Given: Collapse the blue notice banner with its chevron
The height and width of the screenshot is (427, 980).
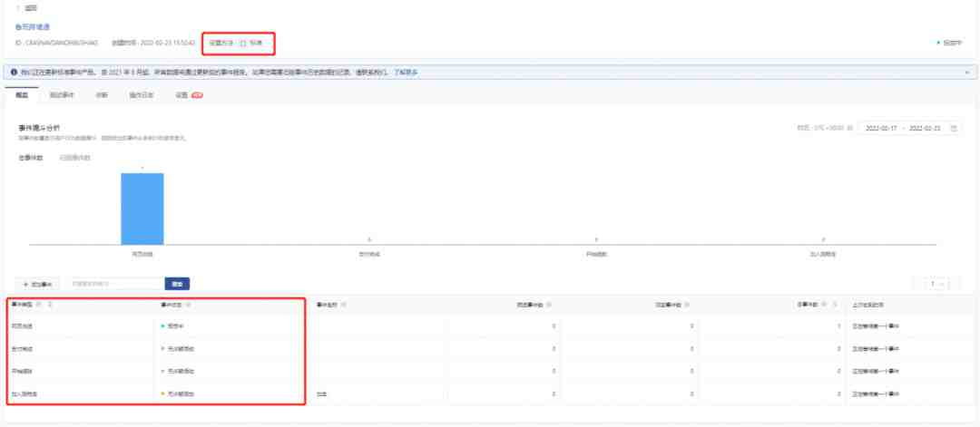Looking at the screenshot, I should (967, 73).
